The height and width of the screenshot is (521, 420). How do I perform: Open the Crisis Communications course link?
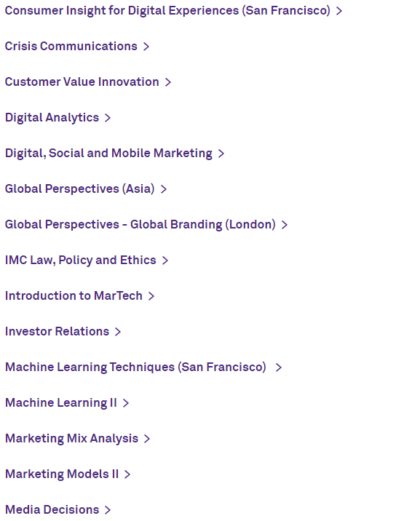(x=71, y=46)
